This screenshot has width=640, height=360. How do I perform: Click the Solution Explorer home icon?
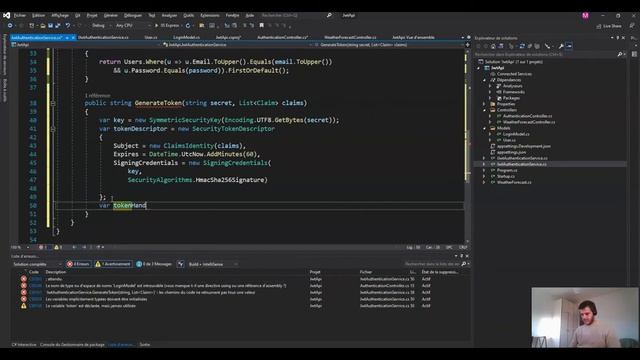pyautogui.click(x=493, y=46)
